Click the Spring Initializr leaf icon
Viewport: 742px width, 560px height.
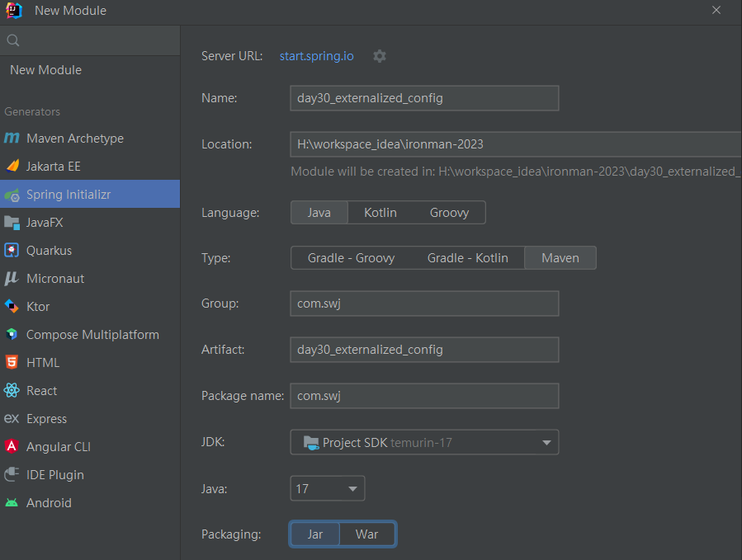[x=12, y=195]
